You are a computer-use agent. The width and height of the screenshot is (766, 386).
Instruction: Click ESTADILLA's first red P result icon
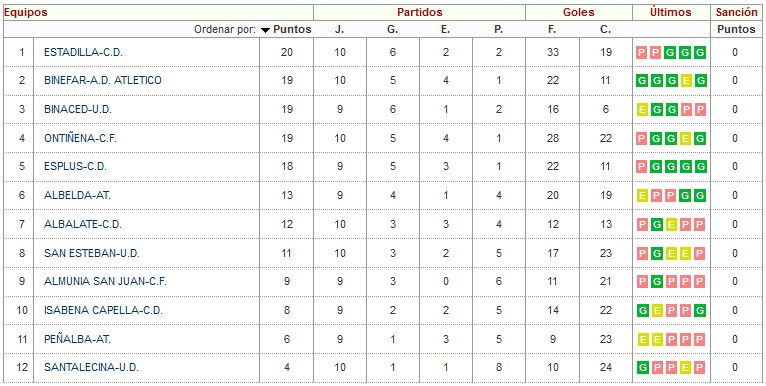(x=642, y=53)
